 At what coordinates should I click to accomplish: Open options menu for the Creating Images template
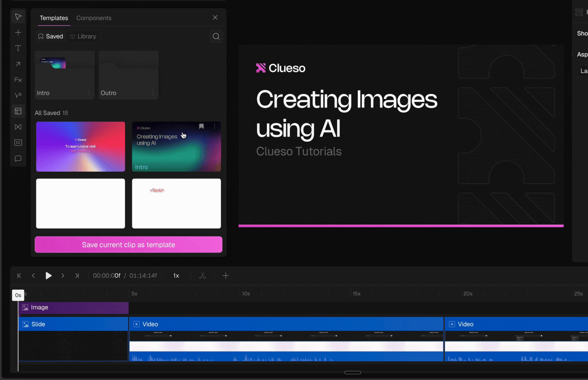click(213, 126)
